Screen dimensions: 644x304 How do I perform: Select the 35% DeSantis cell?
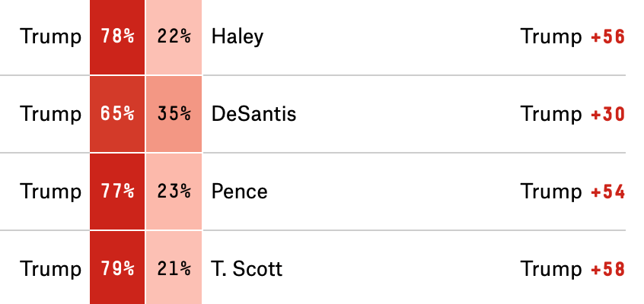click(x=174, y=114)
